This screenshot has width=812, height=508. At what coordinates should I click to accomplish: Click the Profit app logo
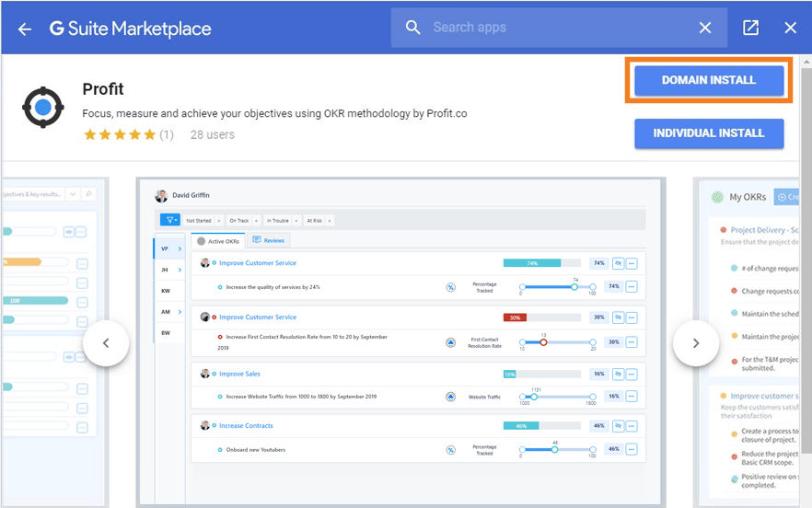[x=43, y=107]
